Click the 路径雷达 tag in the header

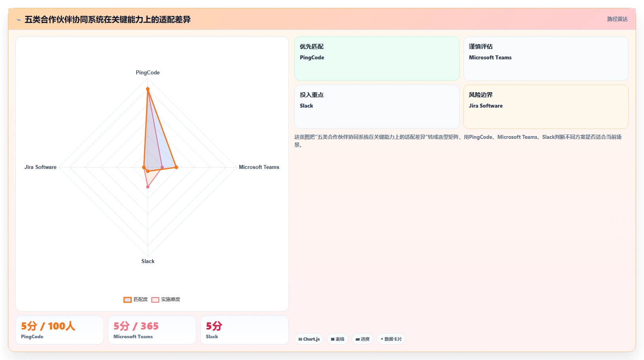(x=617, y=19)
